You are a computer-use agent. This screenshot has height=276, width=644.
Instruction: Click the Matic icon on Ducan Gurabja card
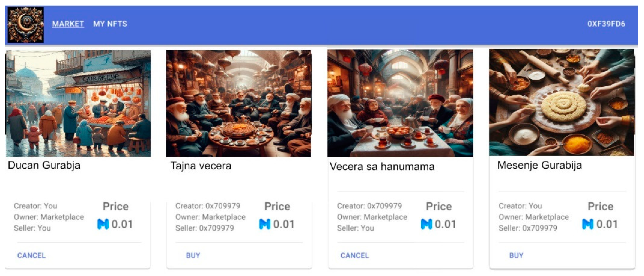pos(103,224)
